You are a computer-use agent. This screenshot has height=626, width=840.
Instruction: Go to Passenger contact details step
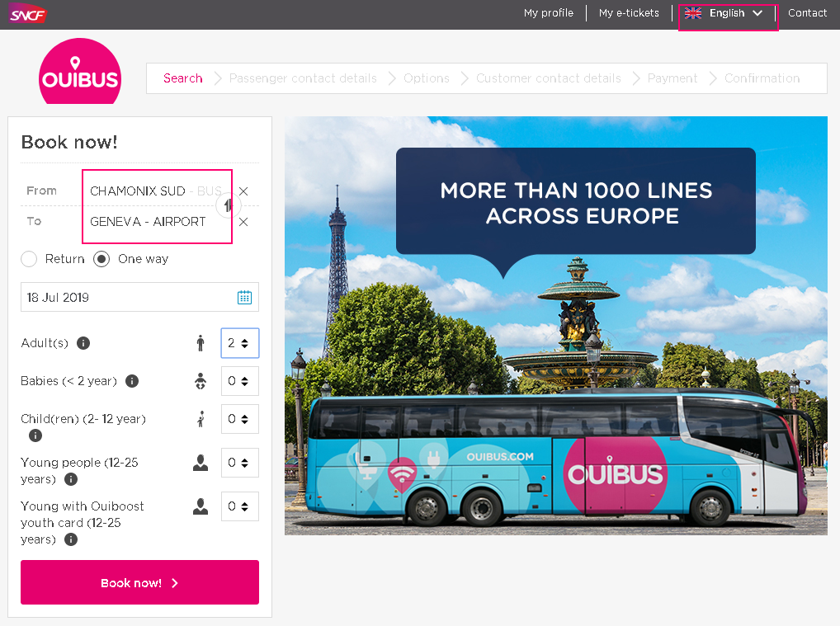(x=303, y=78)
